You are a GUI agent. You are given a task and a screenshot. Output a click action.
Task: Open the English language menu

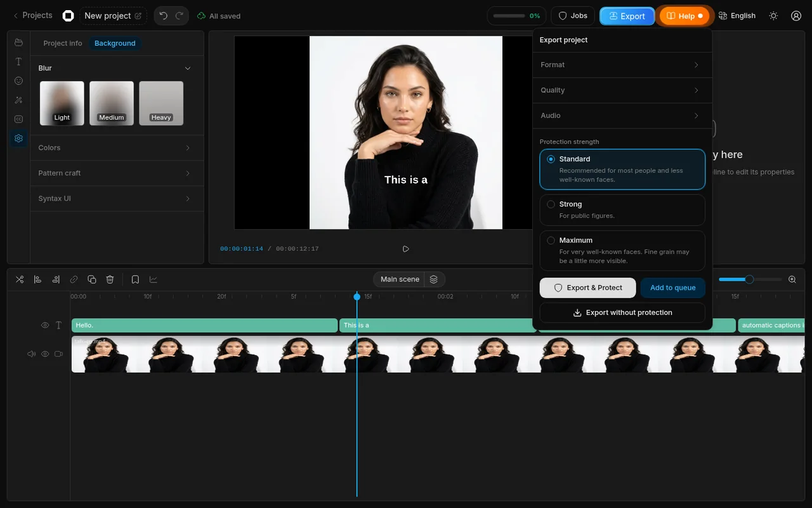click(737, 16)
